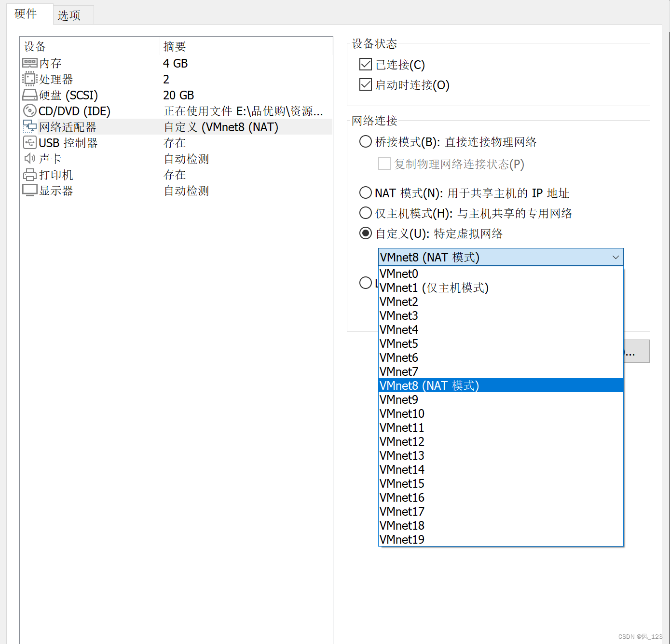The height and width of the screenshot is (644, 670).
Task: Select 桥接模式(B) radio button
Action: pyautogui.click(x=366, y=141)
